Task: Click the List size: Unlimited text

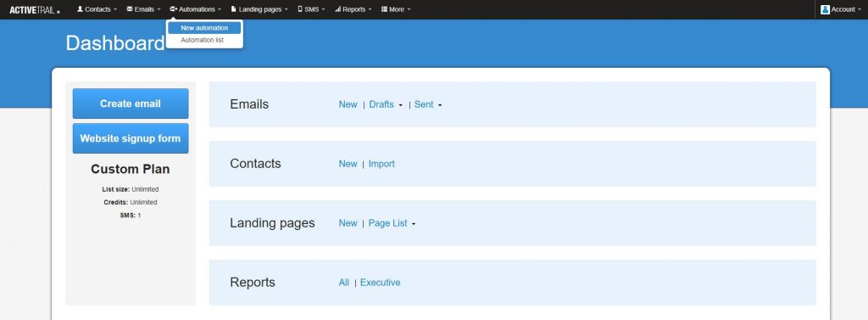Action: [x=131, y=189]
